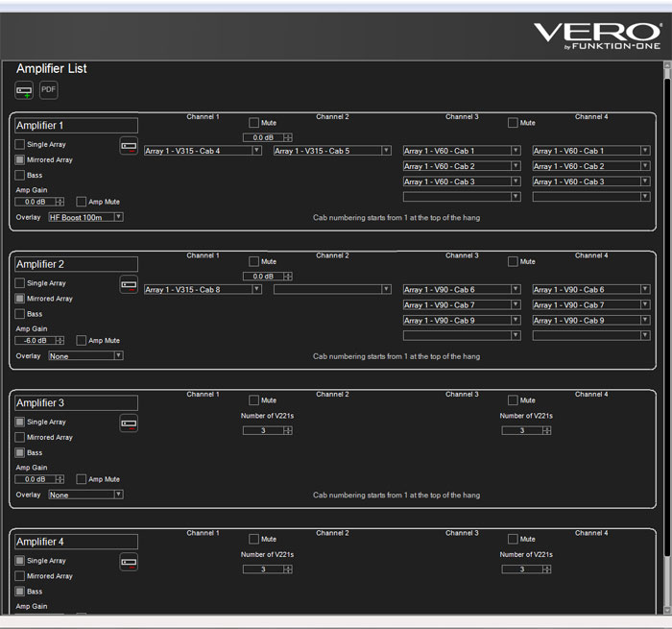This screenshot has height=629, width=672.
Task: Mute Channel 3 of Amplifier 1
Action: click(x=513, y=123)
